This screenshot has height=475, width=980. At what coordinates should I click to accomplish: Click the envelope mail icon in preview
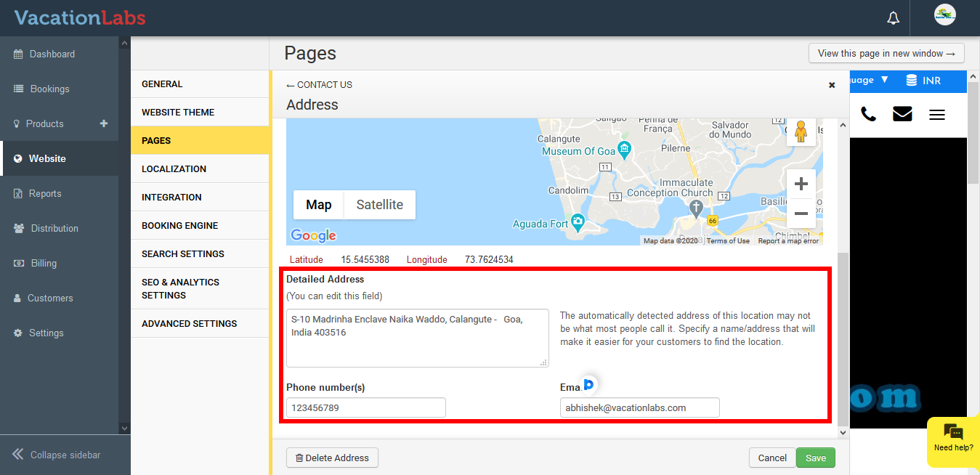pos(902,114)
